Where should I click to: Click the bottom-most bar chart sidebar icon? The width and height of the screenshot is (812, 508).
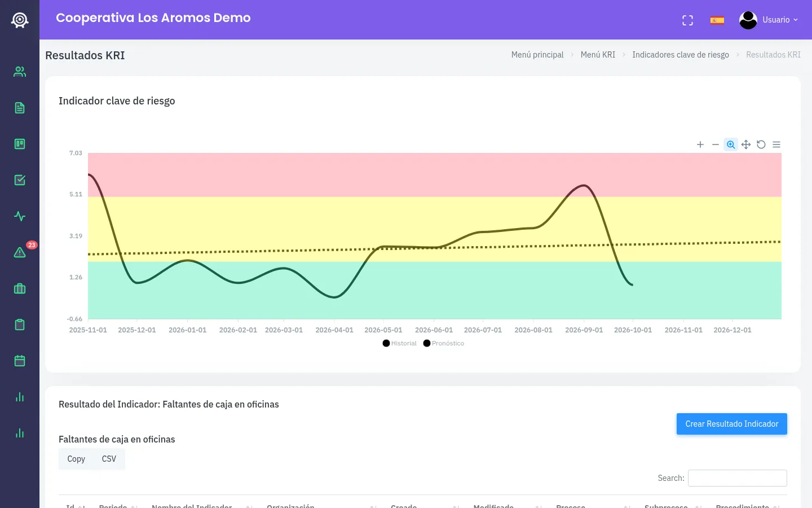20,433
